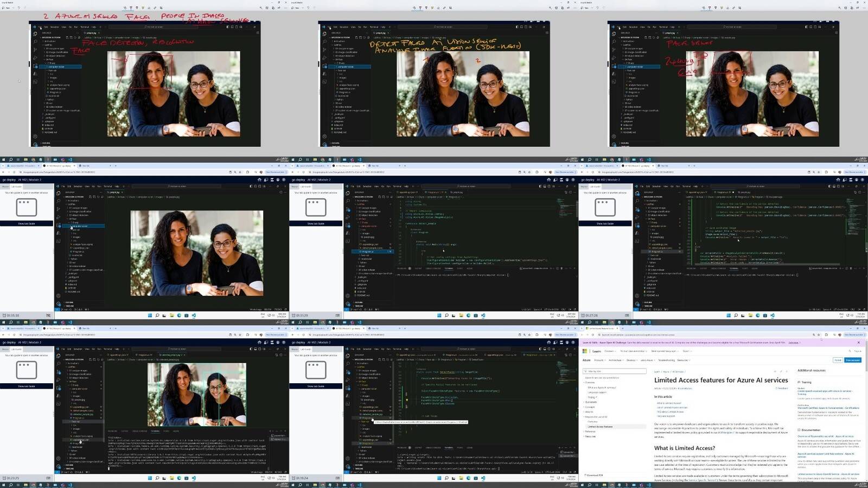868x488 pixels.
Task: Open Source Control icon in the 01:35:30 VS Code frame
Action: pos(59,209)
